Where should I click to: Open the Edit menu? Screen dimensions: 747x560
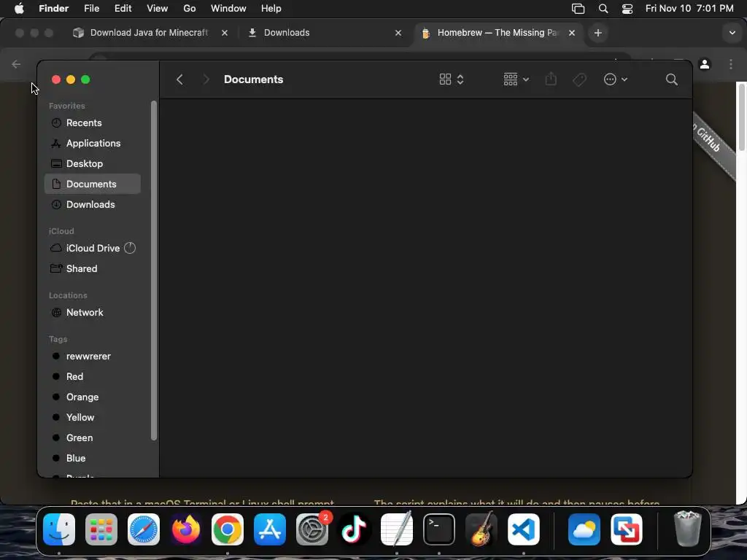(x=123, y=9)
